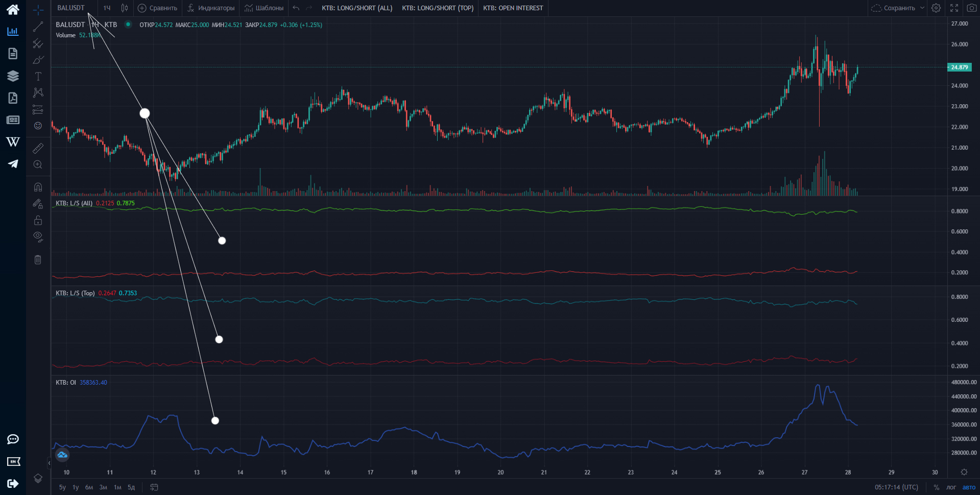Screen dimensions: 980x495
Task: Enter fullscreen mode
Action: [954, 8]
